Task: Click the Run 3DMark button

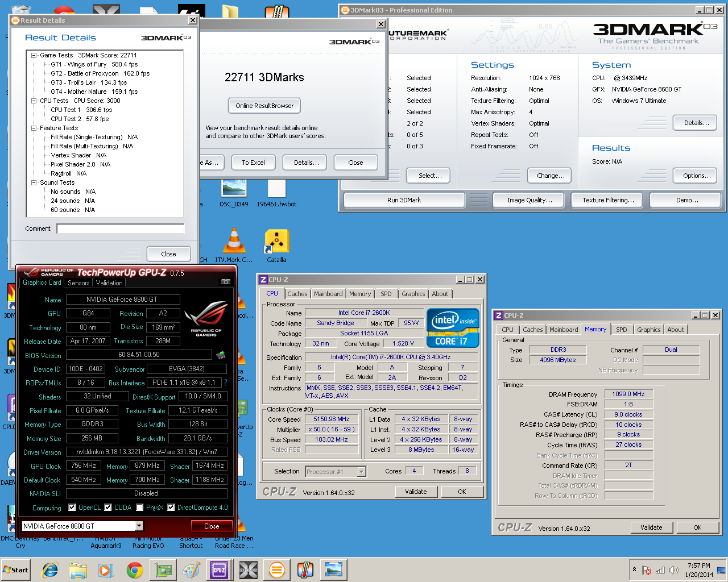Action: coord(404,200)
